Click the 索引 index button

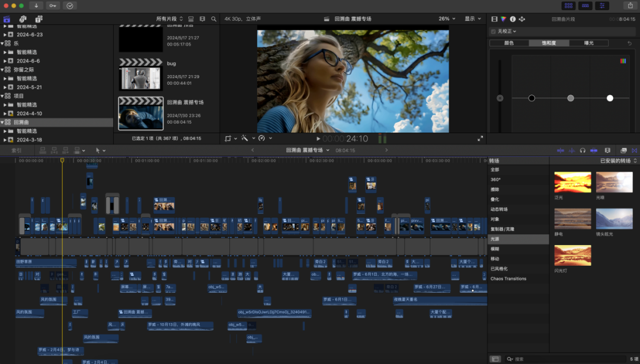17,150
